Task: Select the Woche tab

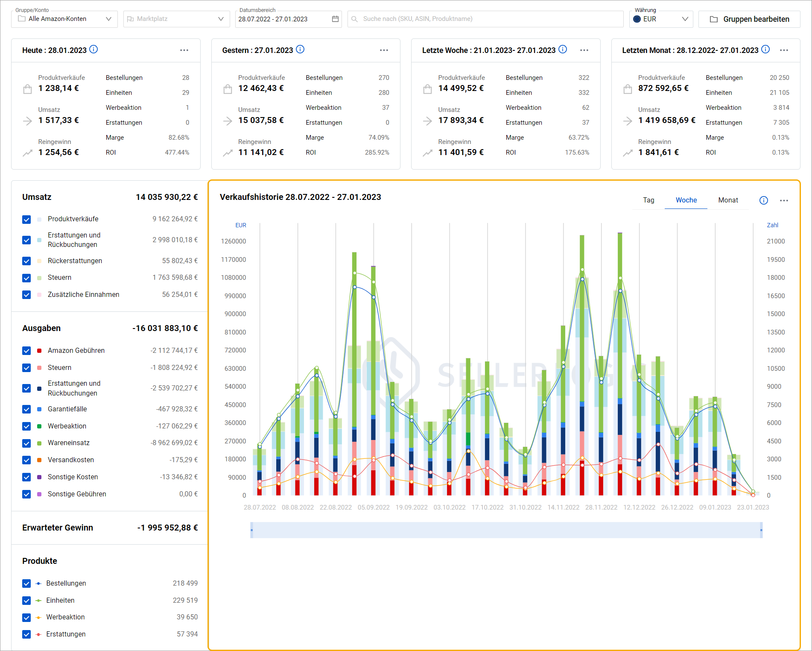Action: point(686,200)
